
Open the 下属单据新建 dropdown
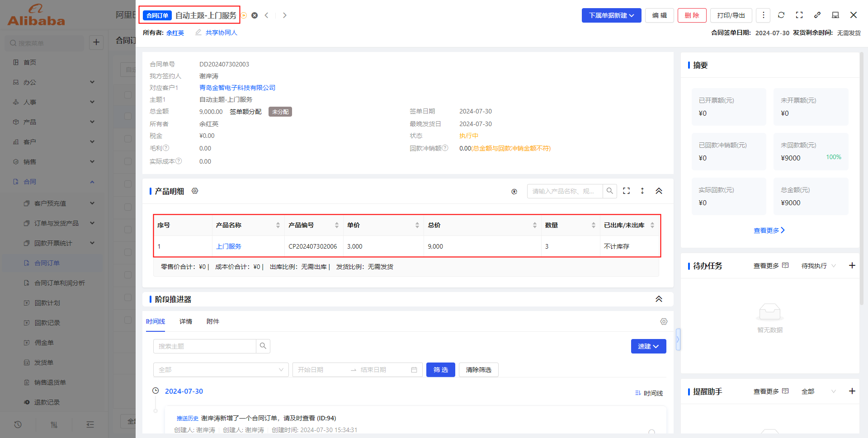click(611, 15)
